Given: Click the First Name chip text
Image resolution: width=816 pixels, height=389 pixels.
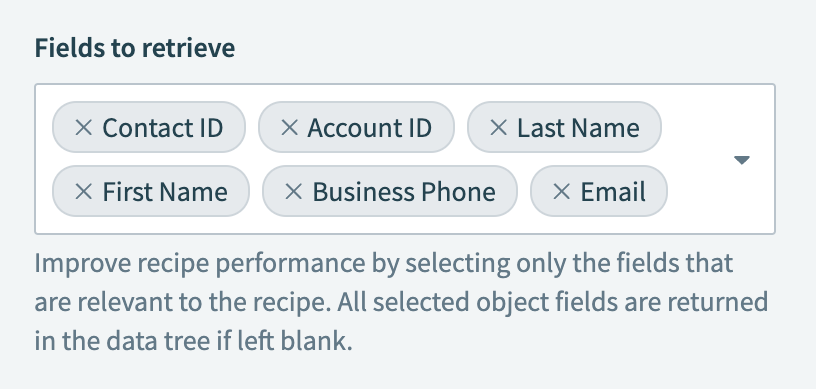Looking at the screenshot, I should tap(165, 192).
